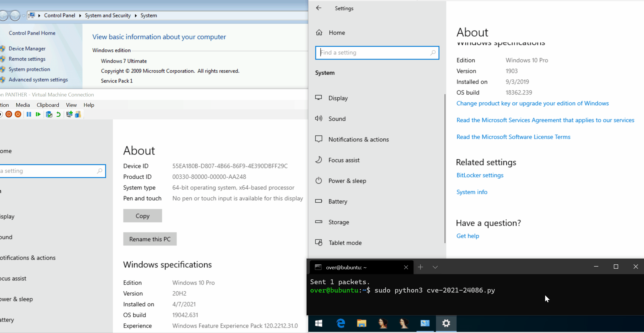
Task: Click the Enhanced Session monitor icon
Action: click(69, 114)
